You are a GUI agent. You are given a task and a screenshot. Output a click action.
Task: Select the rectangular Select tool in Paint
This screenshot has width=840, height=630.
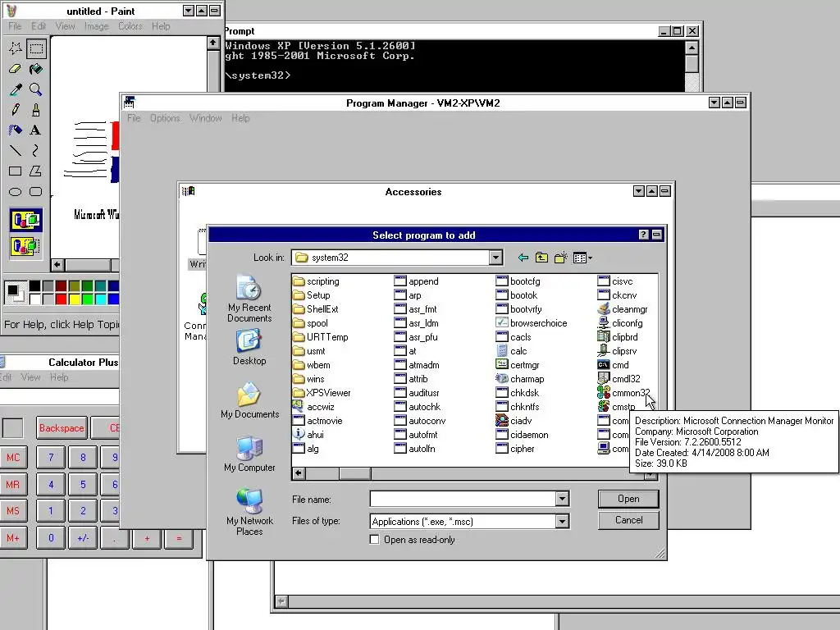click(36, 48)
